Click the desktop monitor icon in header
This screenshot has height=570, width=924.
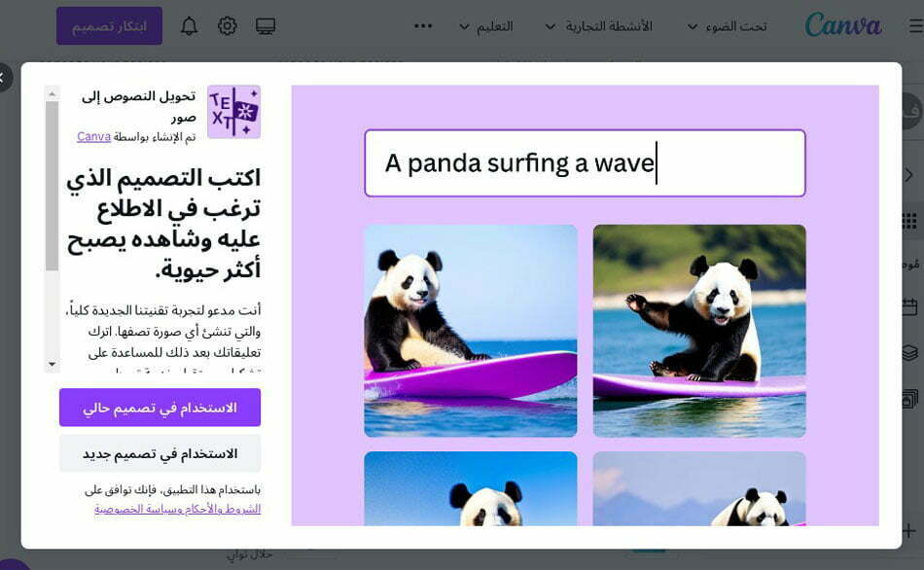[x=266, y=26]
